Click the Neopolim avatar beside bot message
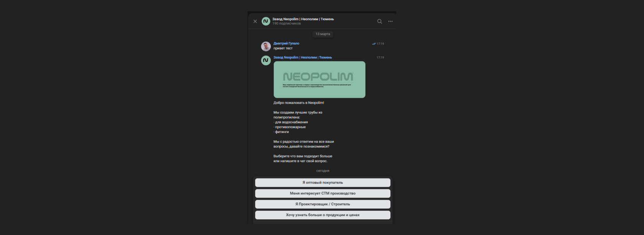This screenshot has width=644, height=235. (x=266, y=60)
